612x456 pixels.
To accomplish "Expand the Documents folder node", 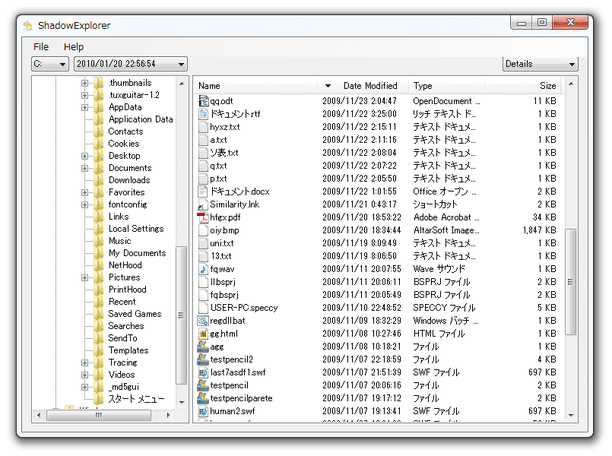I will click(85, 168).
